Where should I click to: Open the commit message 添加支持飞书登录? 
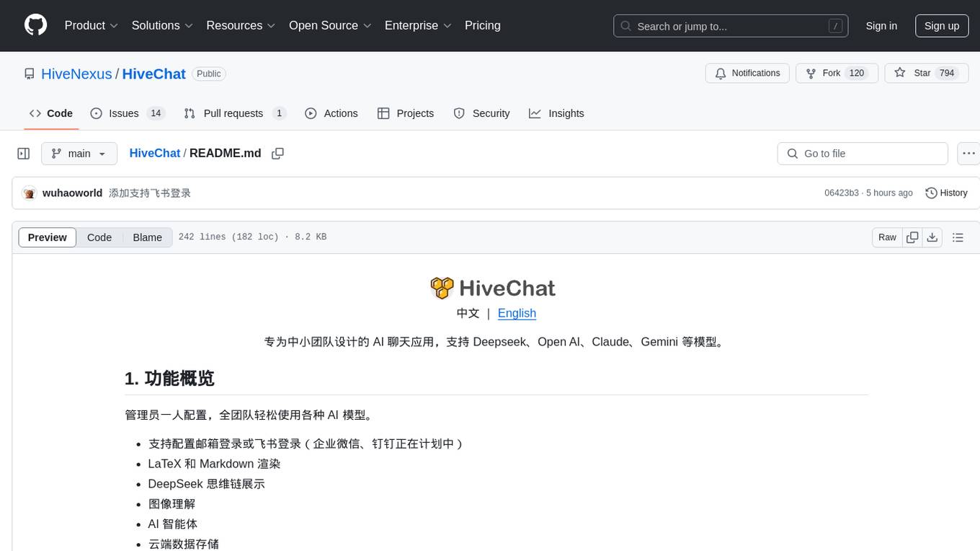150,193
